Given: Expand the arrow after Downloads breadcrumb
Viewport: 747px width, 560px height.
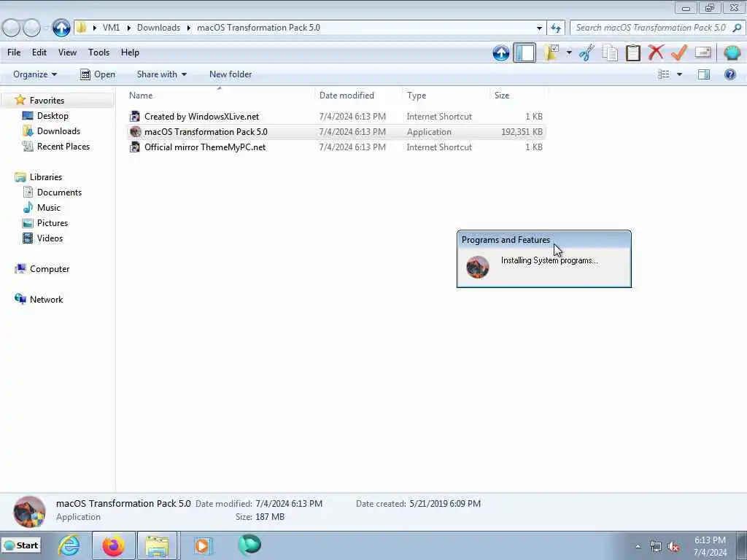Looking at the screenshot, I should (x=189, y=28).
